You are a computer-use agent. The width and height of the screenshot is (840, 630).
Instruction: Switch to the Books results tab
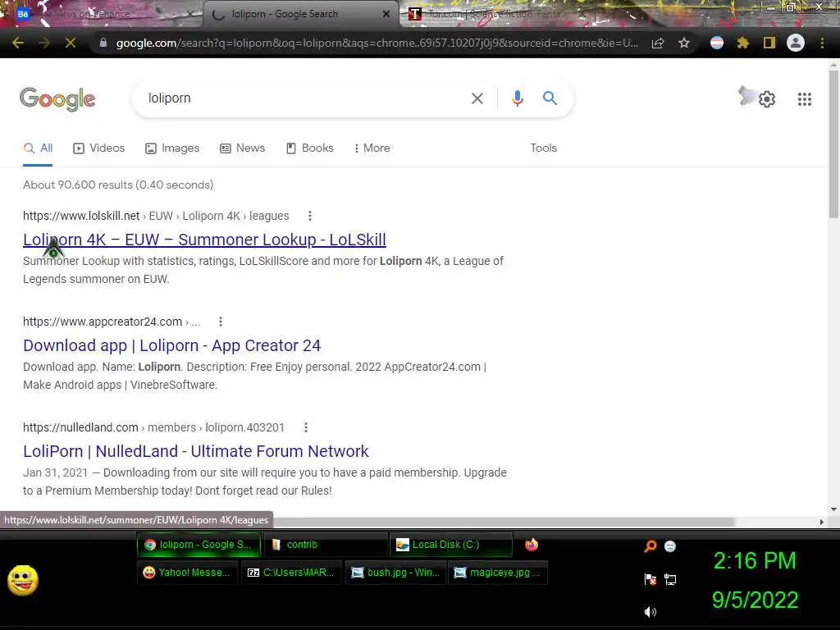coord(310,148)
